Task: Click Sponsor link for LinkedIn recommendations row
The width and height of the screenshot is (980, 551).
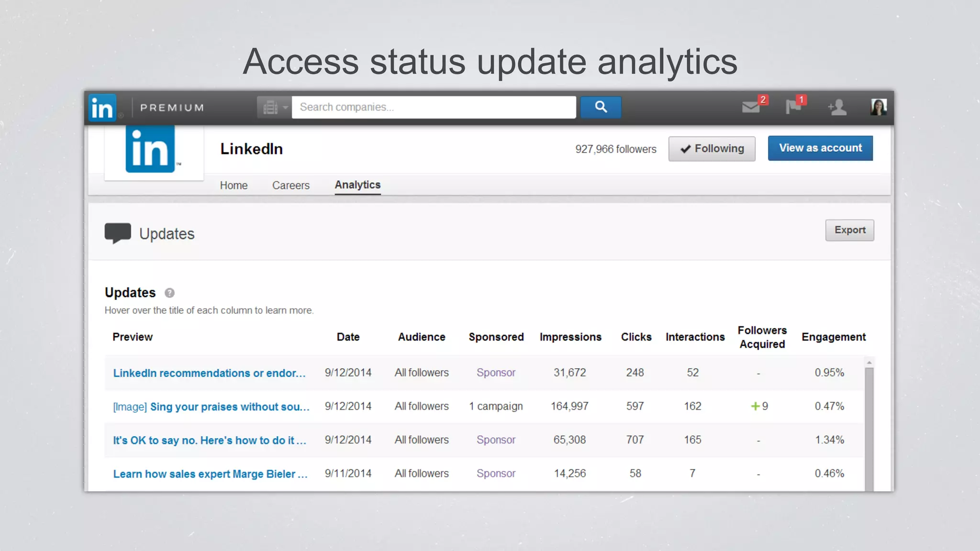Action: point(496,373)
